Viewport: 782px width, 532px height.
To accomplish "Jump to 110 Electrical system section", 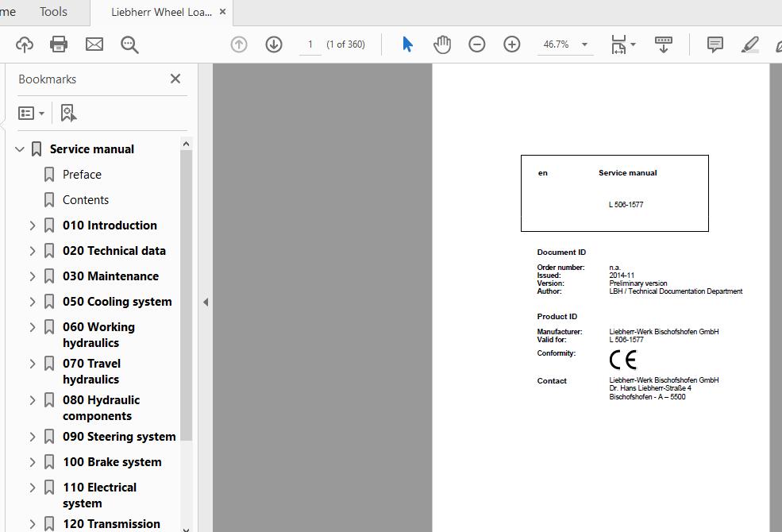I will [x=100, y=495].
